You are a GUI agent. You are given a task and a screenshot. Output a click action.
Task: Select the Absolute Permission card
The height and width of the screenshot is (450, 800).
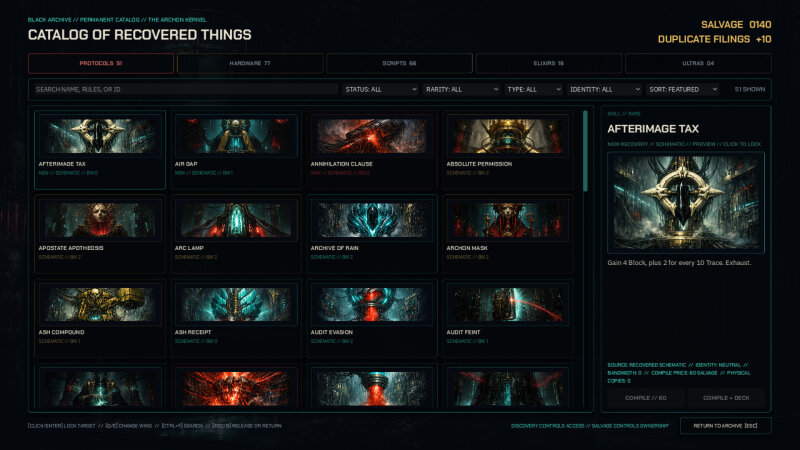(x=507, y=150)
